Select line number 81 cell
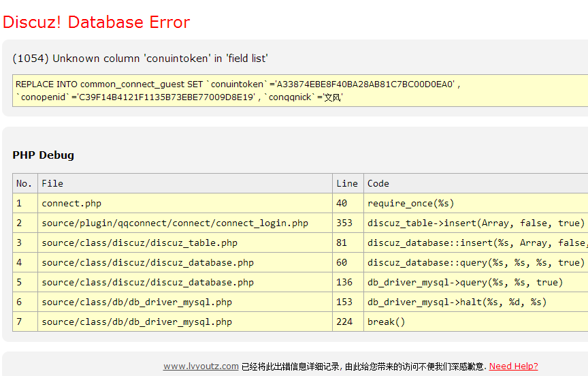This screenshot has height=376, width=588. tap(348, 242)
